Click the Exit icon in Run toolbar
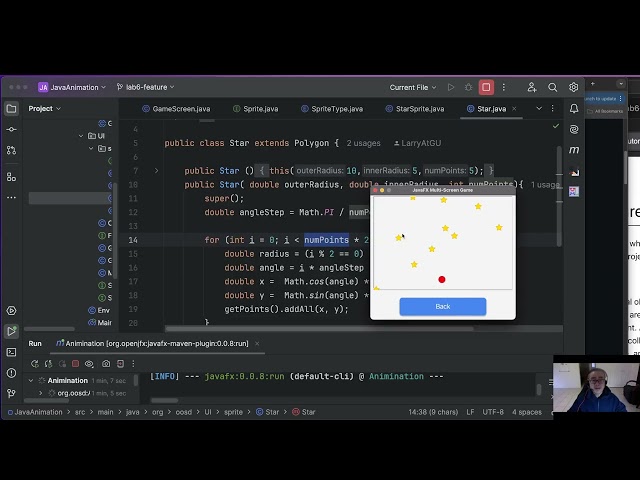The width and height of the screenshot is (640, 480). pyautogui.click(x=120, y=364)
